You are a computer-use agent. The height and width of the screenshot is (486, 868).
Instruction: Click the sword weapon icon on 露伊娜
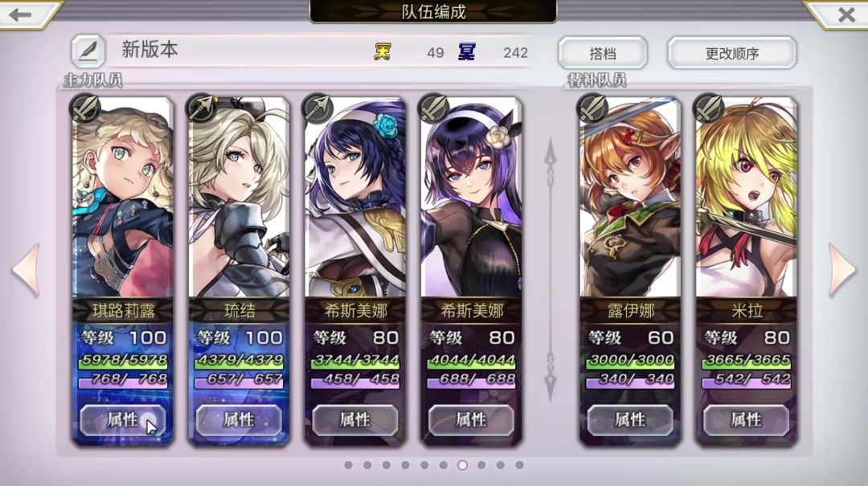coord(592,108)
